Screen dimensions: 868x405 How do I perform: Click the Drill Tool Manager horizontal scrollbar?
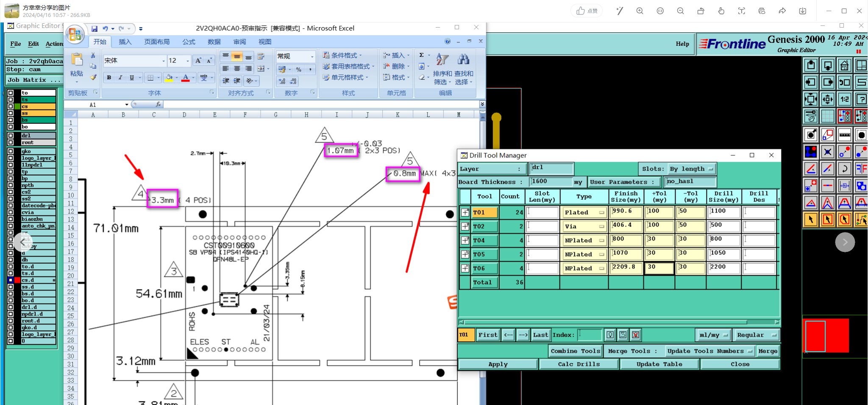click(619, 322)
